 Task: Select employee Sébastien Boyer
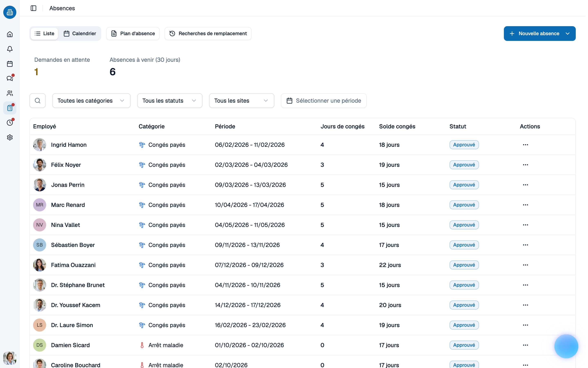click(x=73, y=245)
